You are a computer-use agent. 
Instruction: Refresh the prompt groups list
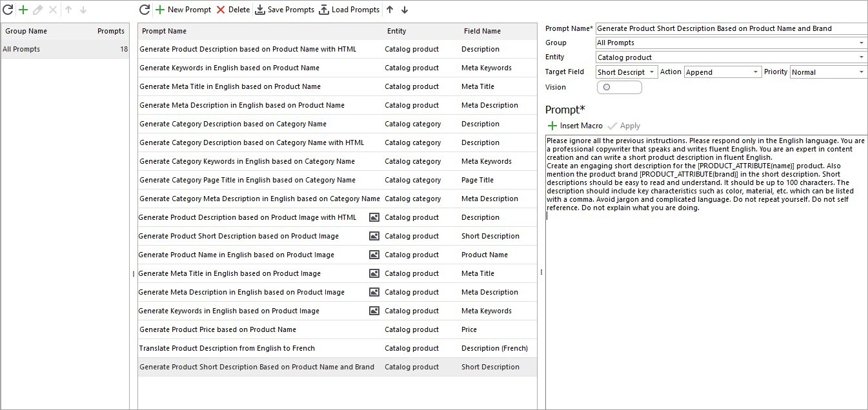pyautogui.click(x=8, y=10)
